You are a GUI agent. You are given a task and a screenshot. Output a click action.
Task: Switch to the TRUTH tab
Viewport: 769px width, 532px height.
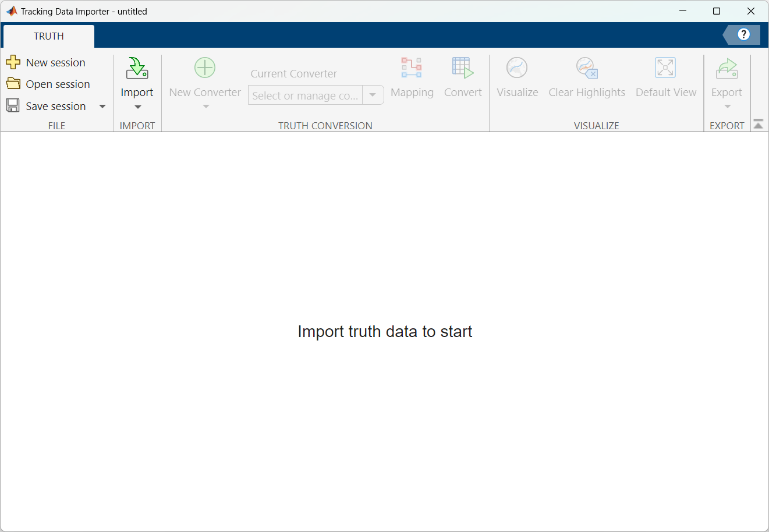pos(49,36)
